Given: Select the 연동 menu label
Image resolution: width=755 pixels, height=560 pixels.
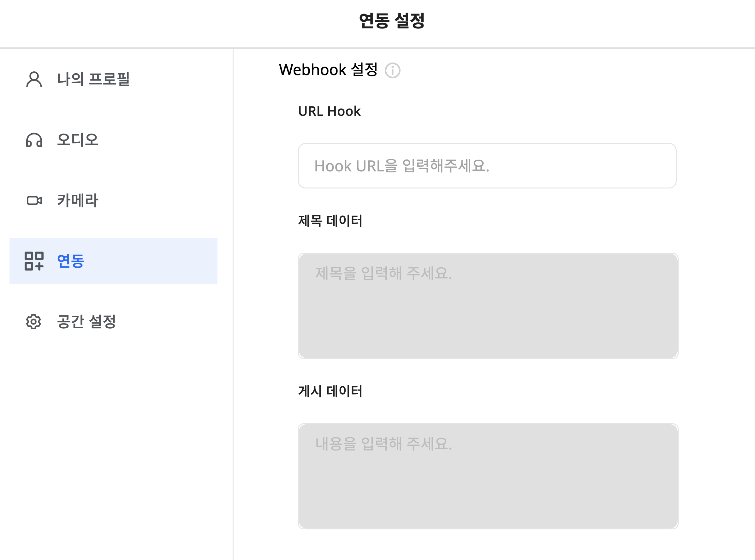Looking at the screenshot, I should [71, 261].
